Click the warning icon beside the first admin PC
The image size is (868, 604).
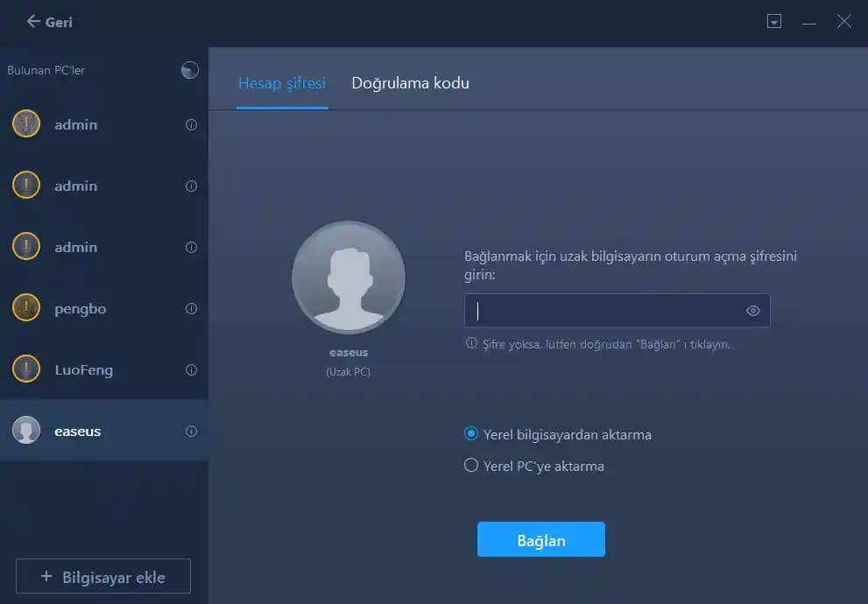tap(25, 124)
